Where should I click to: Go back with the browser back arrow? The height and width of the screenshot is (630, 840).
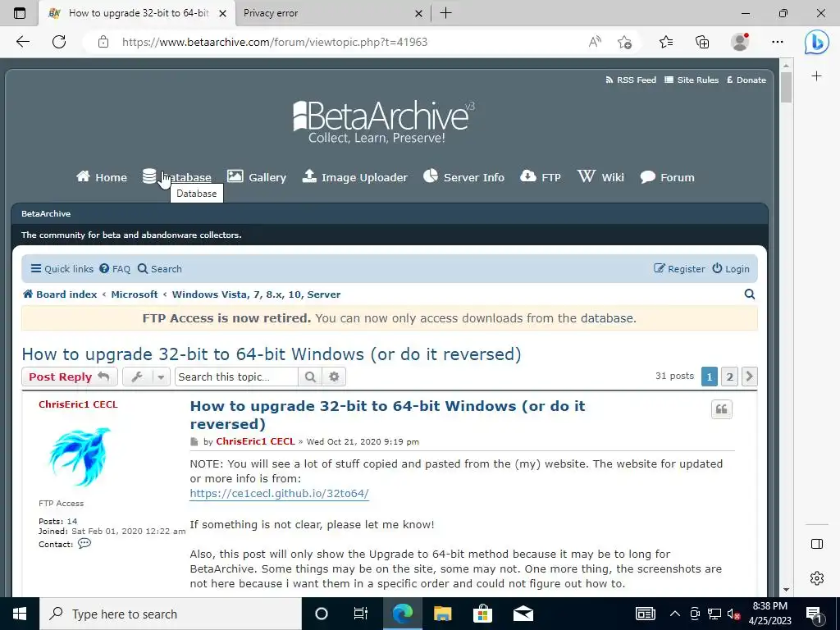[22, 42]
